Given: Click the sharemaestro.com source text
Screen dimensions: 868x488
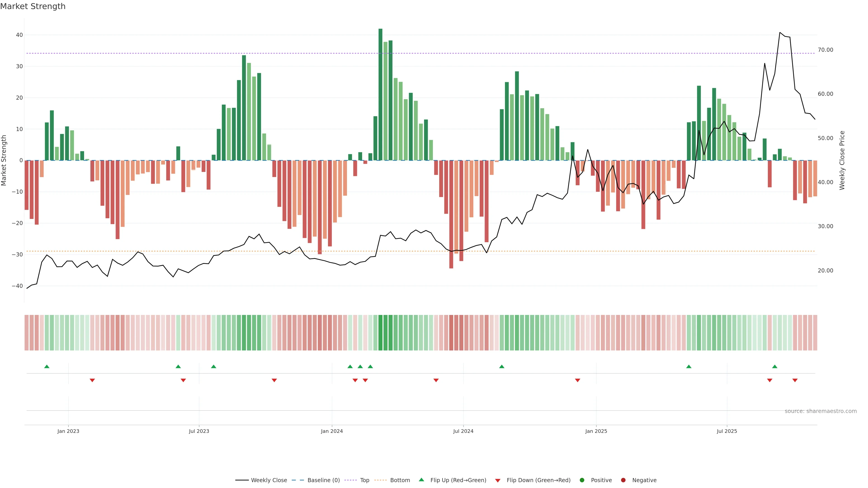Looking at the screenshot, I should tap(821, 411).
